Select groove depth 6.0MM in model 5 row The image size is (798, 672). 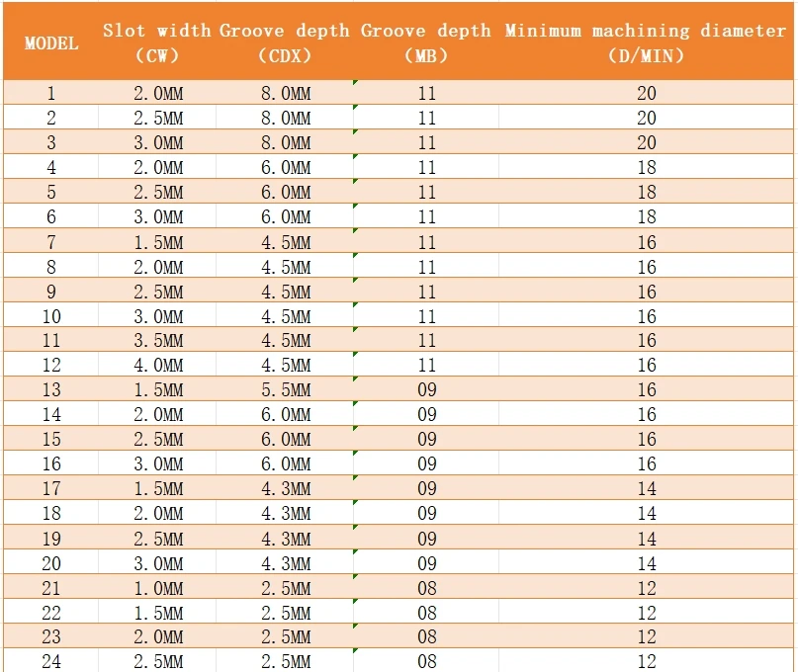point(286,193)
